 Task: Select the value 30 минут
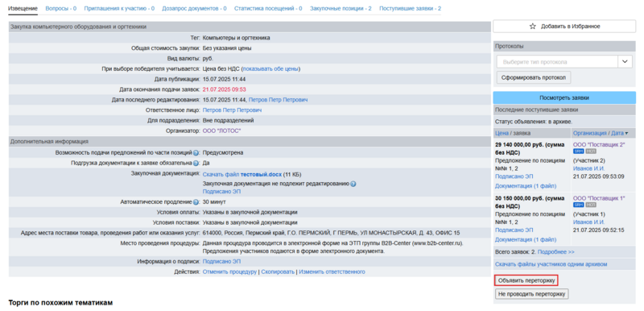pos(214,202)
